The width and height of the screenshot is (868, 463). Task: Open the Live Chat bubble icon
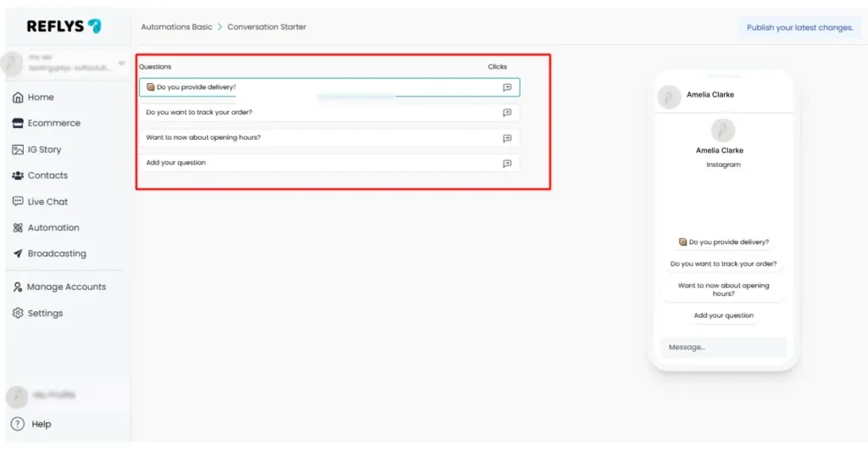(18, 202)
